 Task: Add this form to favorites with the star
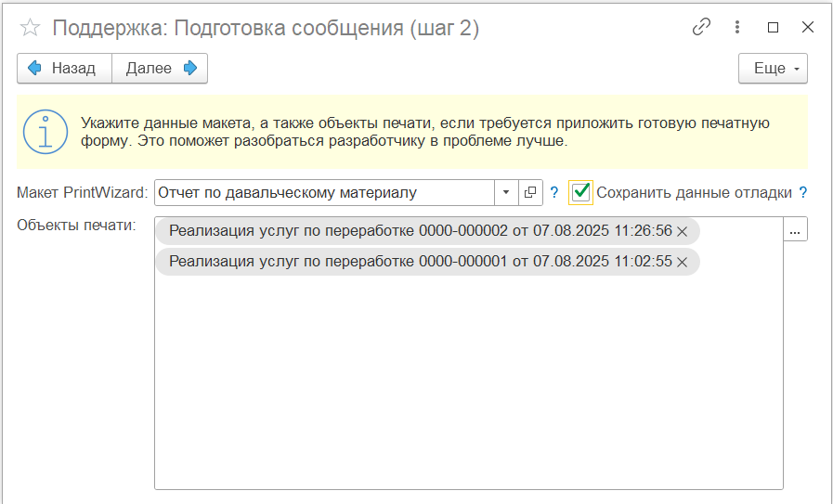pos(30,28)
